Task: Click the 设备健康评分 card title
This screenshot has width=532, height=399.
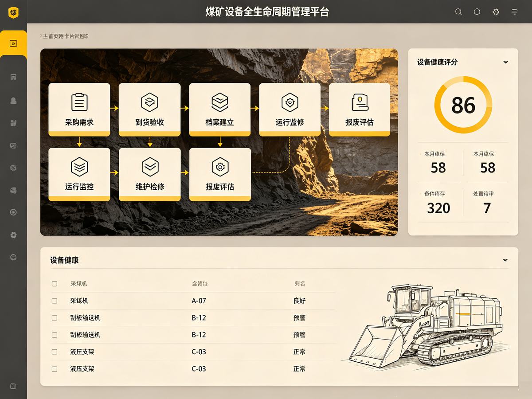Action: coord(437,62)
